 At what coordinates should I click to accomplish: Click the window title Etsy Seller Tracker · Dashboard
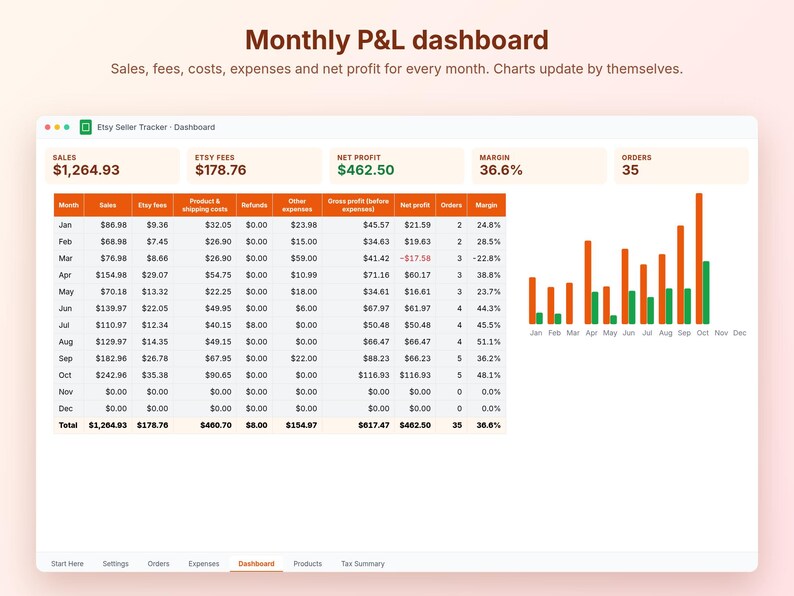pos(156,127)
